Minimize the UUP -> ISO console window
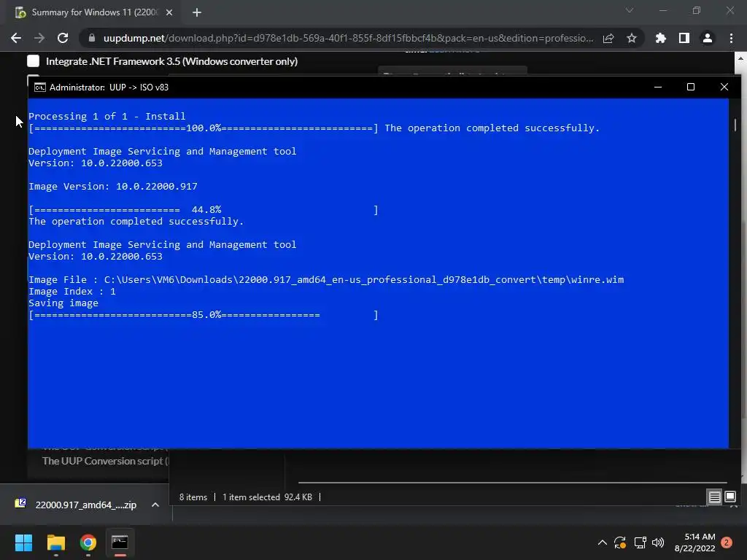Screen dimensions: 747x560 tap(658, 87)
